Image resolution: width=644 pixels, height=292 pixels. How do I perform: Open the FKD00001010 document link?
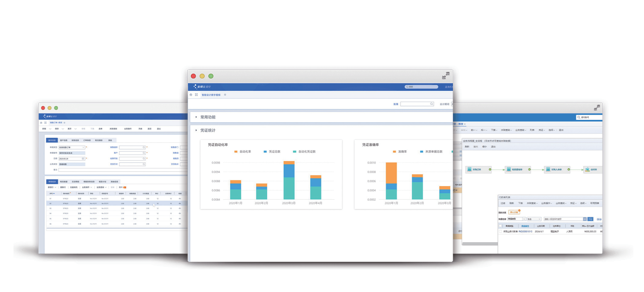pos(525,231)
